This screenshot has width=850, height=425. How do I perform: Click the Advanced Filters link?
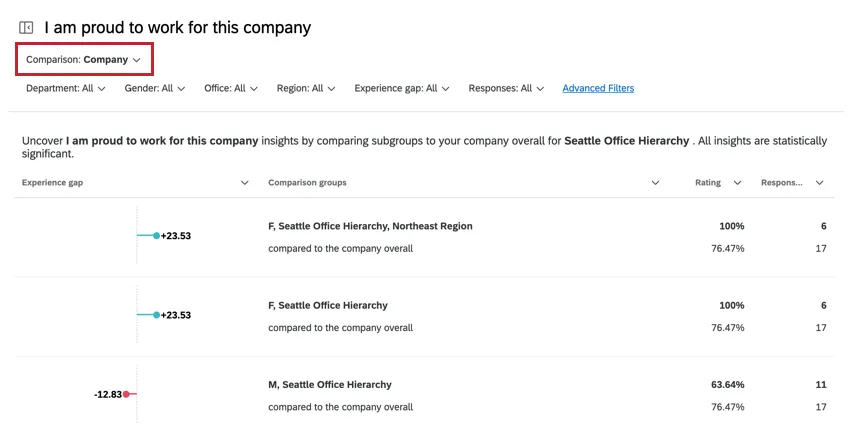coord(598,88)
